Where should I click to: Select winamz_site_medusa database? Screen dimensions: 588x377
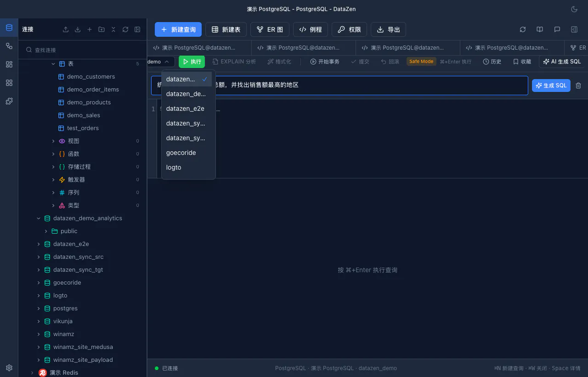(82, 347)
